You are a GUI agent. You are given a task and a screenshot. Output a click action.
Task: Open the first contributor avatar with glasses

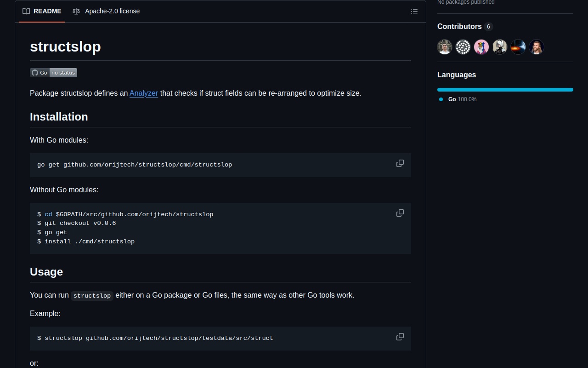point(445,47)
